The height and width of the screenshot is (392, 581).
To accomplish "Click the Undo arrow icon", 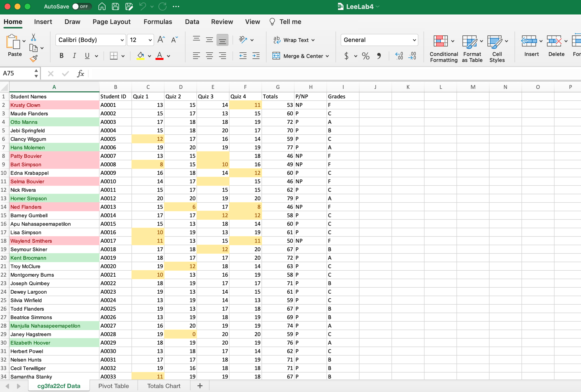I will pos(143,6).
